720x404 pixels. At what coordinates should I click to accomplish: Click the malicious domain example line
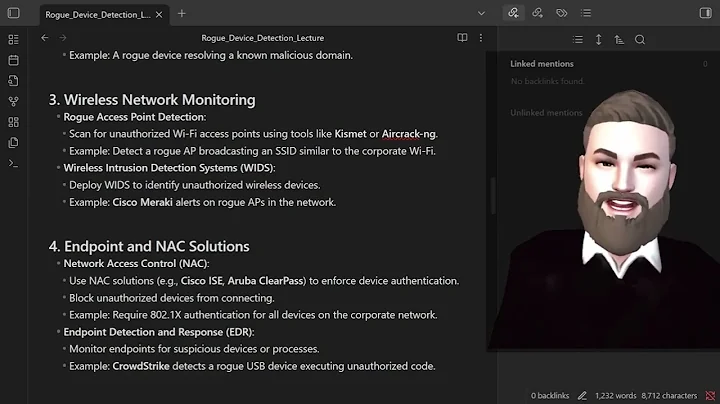pyautogui.click(x=211, y=55)
